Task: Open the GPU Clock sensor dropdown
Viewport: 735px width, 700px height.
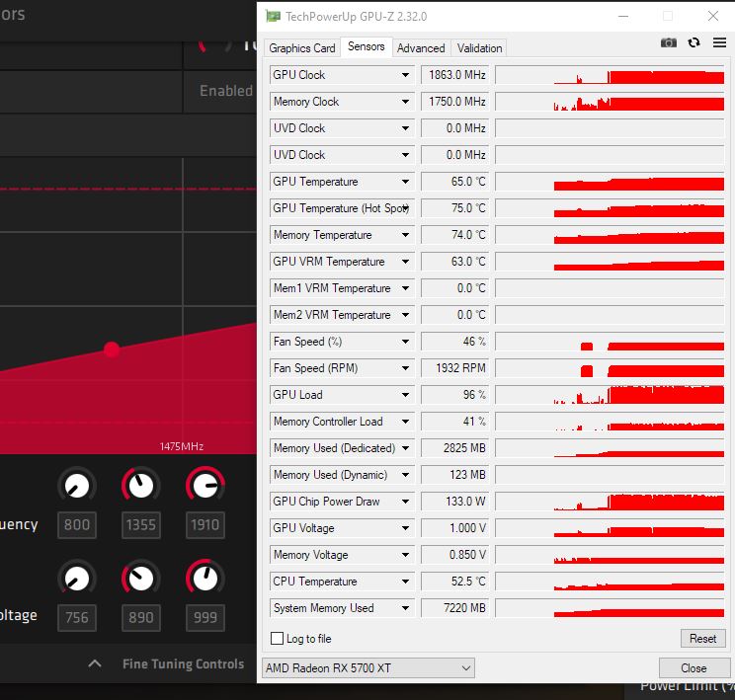Action: pyautogui.click(x=405, y=75)
